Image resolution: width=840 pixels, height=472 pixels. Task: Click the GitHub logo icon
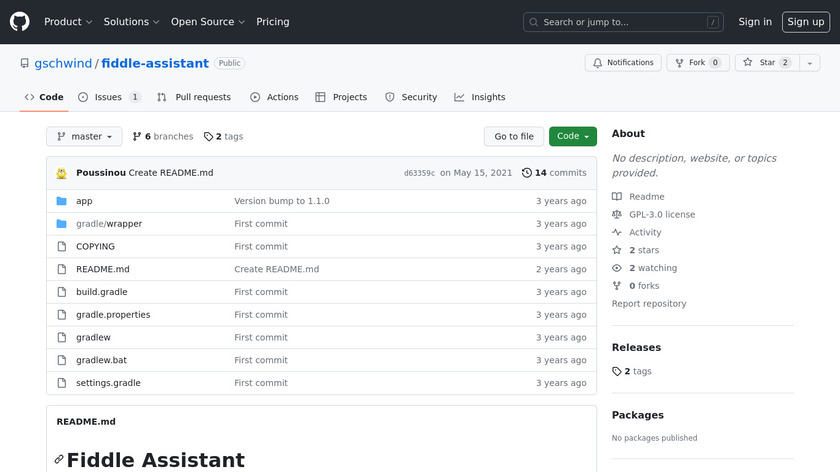(x=20, y=21)
